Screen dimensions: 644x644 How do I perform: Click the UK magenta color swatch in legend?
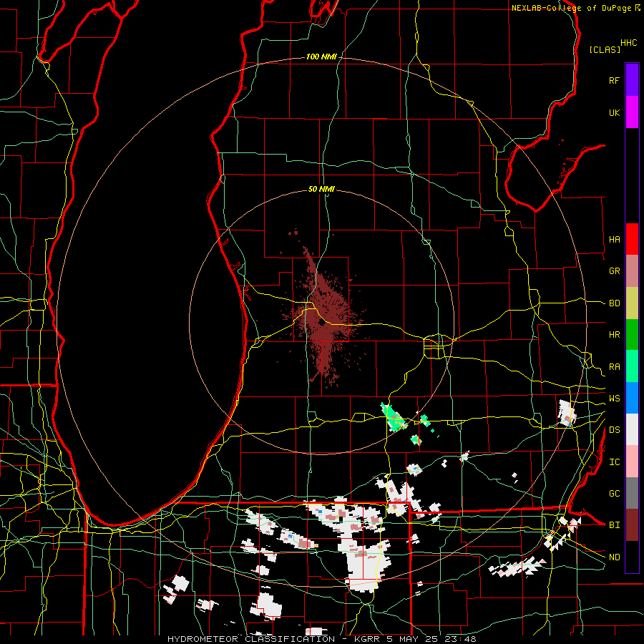coord(632,112)
